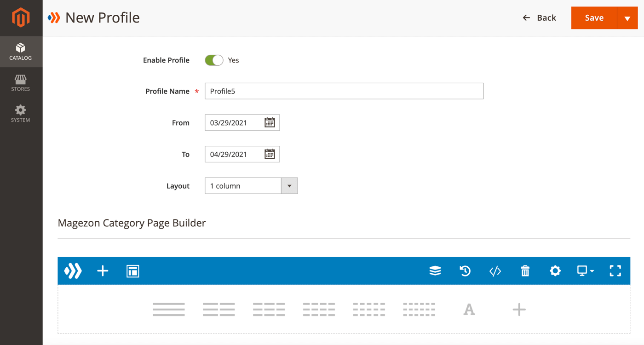Screen dimensions: 644x345
Task: Click the Layers icon in the builder toolbar
Action: (435, 271)
